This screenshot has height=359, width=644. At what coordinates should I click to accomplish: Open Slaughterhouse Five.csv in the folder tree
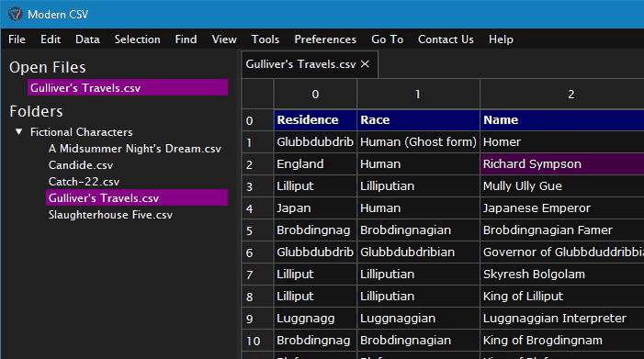tap(110, 215)
